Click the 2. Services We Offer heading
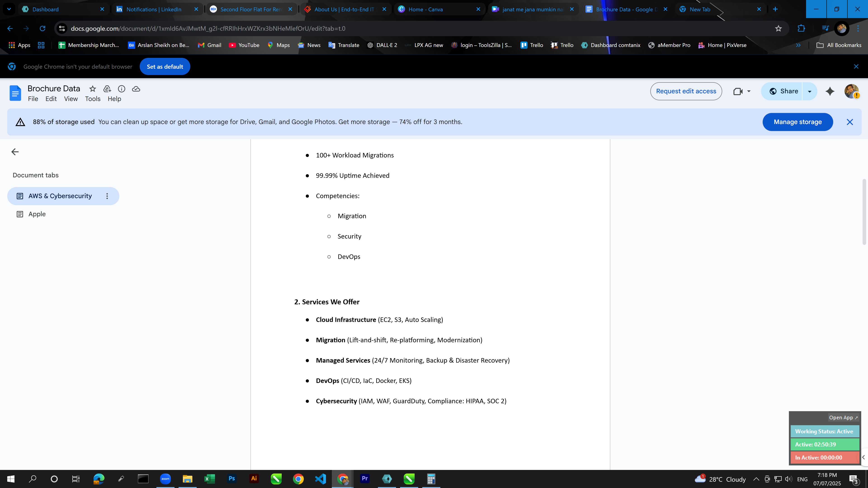 tap(327, 302)
